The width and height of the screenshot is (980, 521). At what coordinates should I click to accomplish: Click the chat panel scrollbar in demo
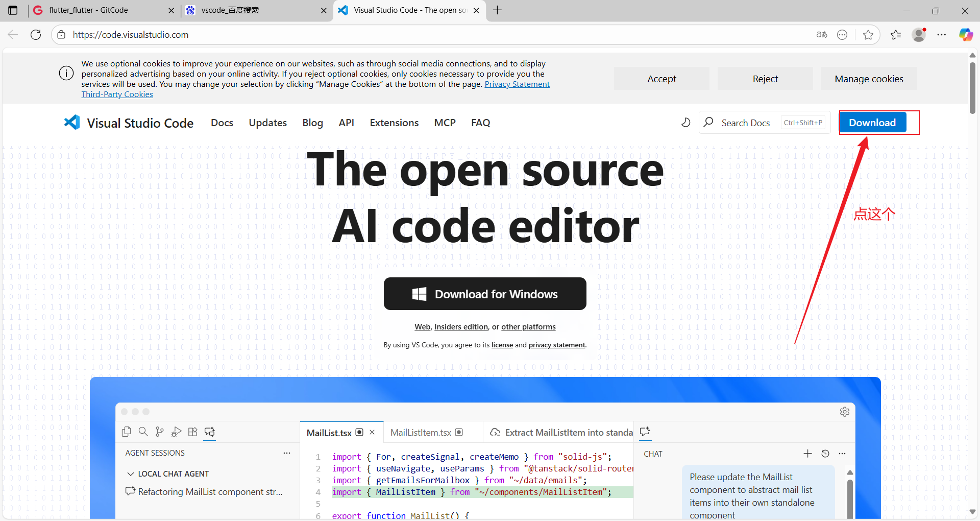(850, 498)
